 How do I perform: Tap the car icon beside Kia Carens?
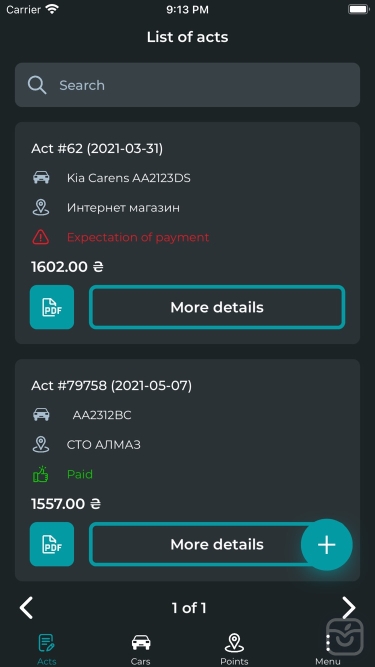point(41,177)
